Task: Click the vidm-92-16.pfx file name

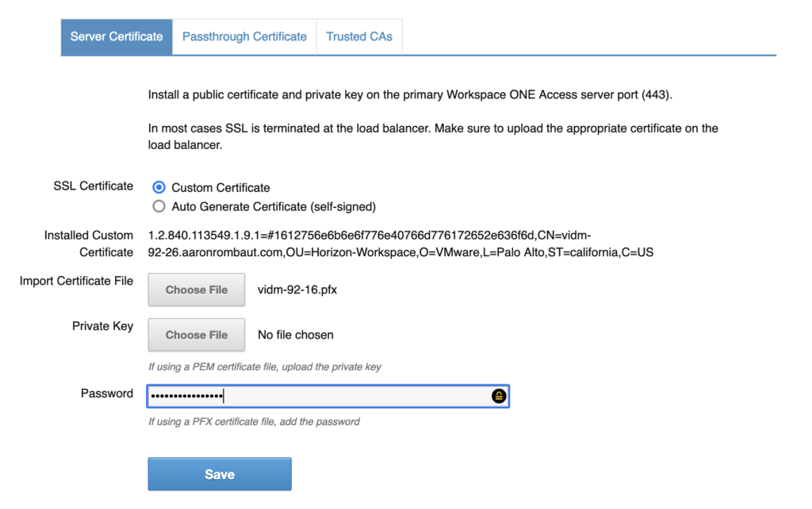Action: pyautogui.click(x=297, y=290)
